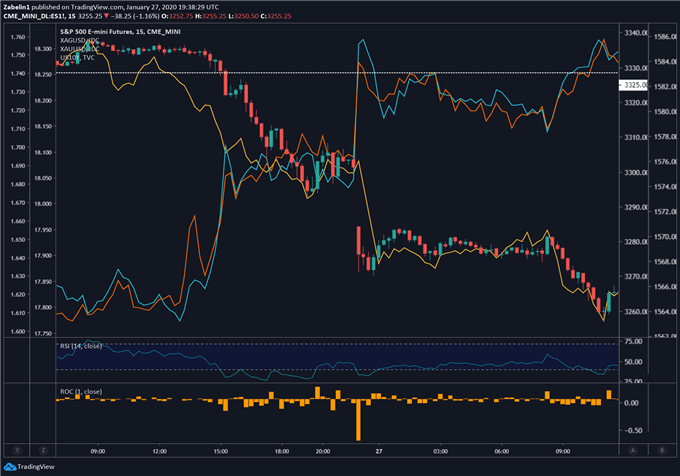The height and width of the screenshot is (476, 680).
Task: Click the RSI (14, close) indicator label
Action: [81, 346]
